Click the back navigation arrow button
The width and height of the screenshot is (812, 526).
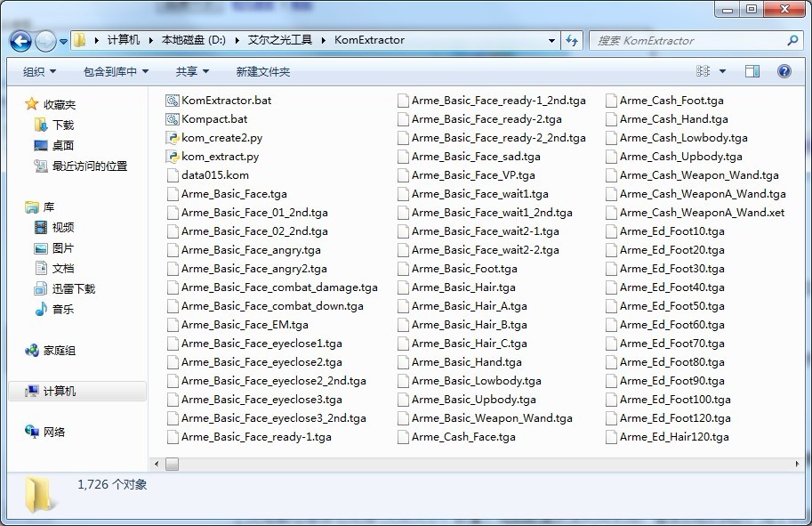click(x=21, y=40)
